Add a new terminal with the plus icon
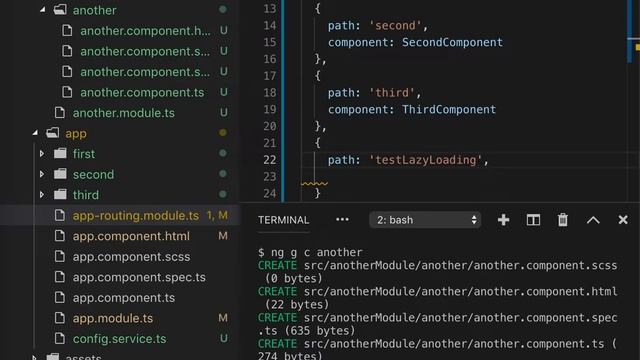Viewport: 640px width, 360px height. 503,220
